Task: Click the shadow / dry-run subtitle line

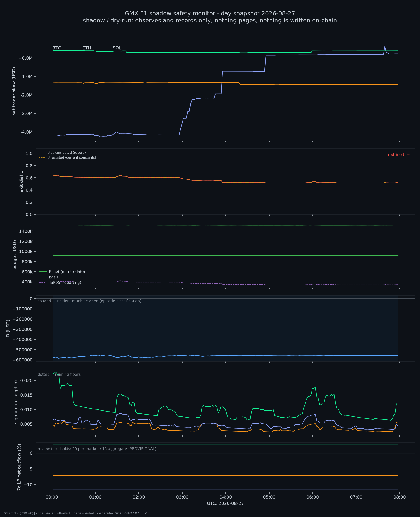Action: click(210, 20)
